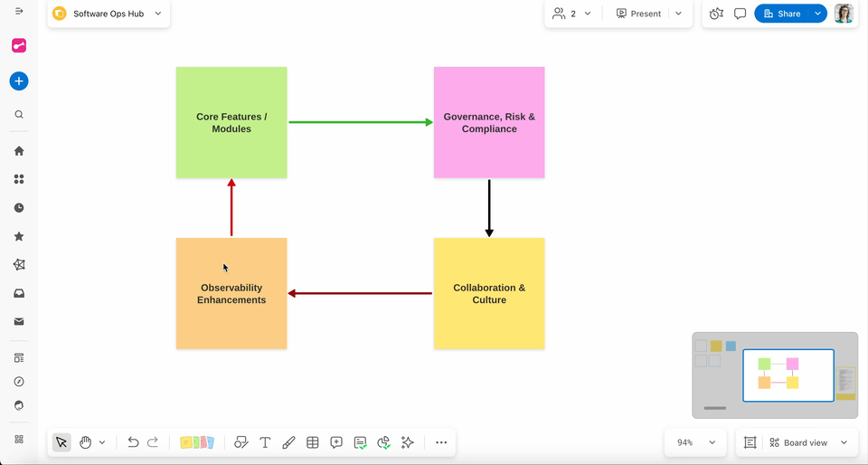Open comments panel speech bubble

pyautogui.click(x=740, y=14)
